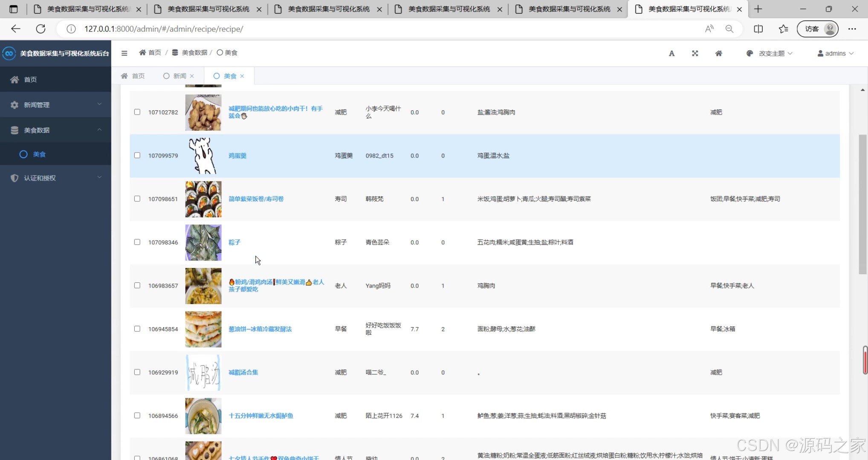Click the 美食数据 database icon in sidebar
The width and height of the screenshot is (868, 460).
click(14, 130)
